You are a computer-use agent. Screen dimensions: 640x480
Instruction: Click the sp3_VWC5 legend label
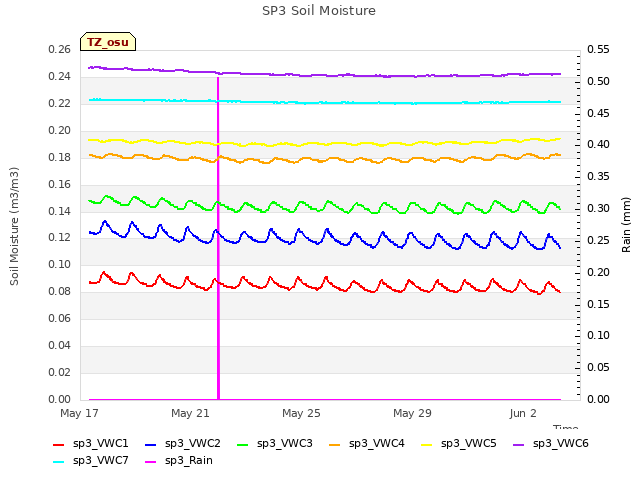click(x=469, y=443)
